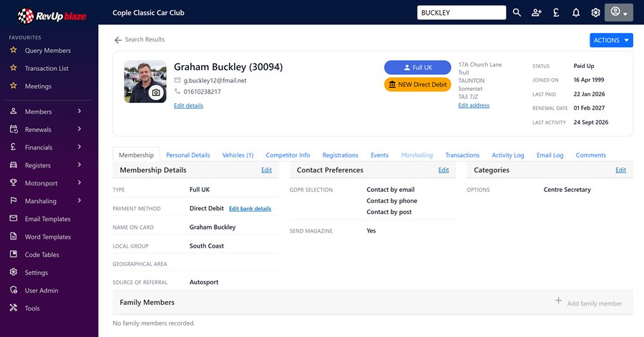Open the add member icon
This screenshot has height=337, width=644.
pyautogui.click(x=537, y=13)
